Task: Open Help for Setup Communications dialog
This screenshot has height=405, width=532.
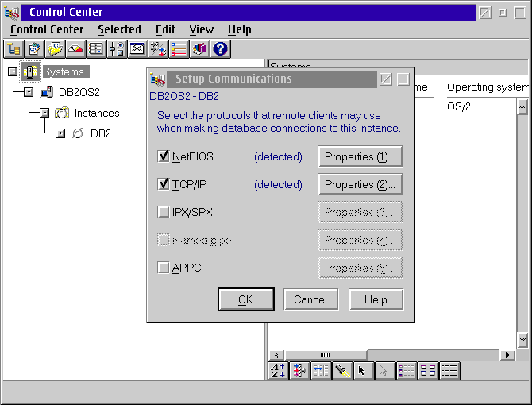Action: [376, 299]
